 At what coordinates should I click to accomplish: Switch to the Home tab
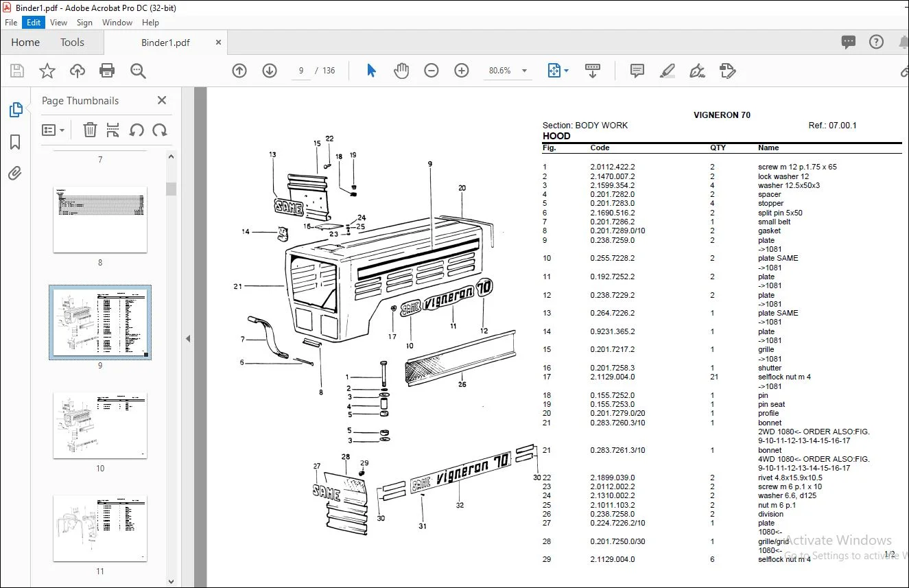pyautogui.click(x=25, y=42)
